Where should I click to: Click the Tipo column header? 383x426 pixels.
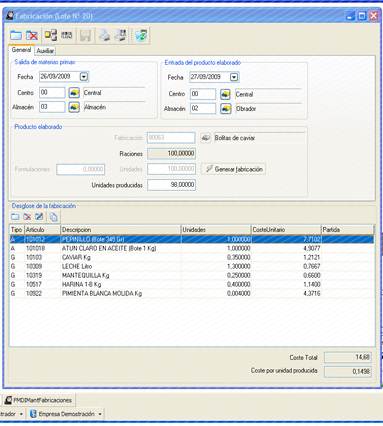pos(17,230)
